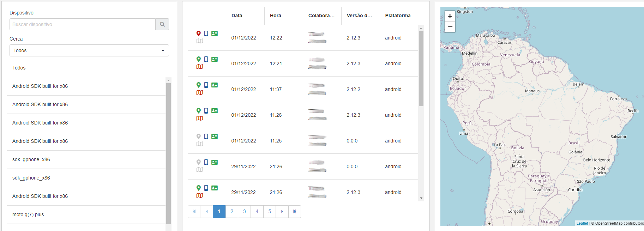Select moto g(7) plus in device list
644x231 pixels.
click(x=28, y=214)
